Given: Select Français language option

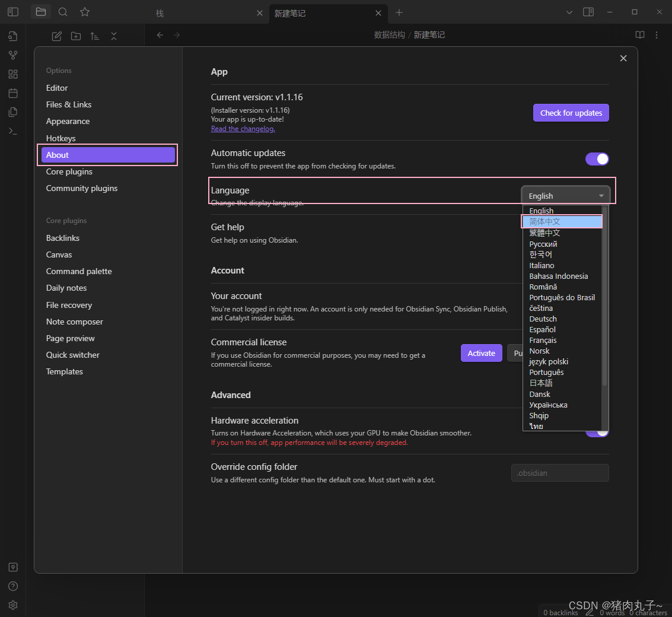Looking at the screenshot, I should click(562, 341).
